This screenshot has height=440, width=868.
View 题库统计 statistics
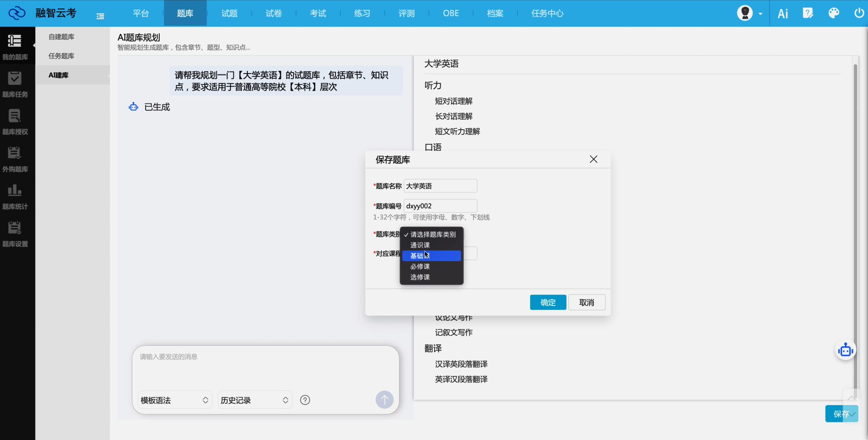(x=17, y=197)
